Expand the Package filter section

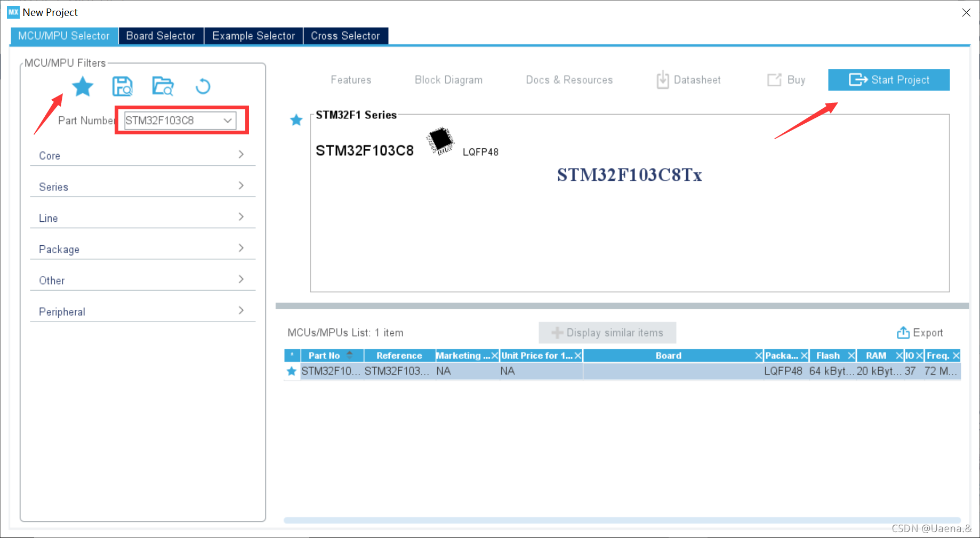pos(142,249)
